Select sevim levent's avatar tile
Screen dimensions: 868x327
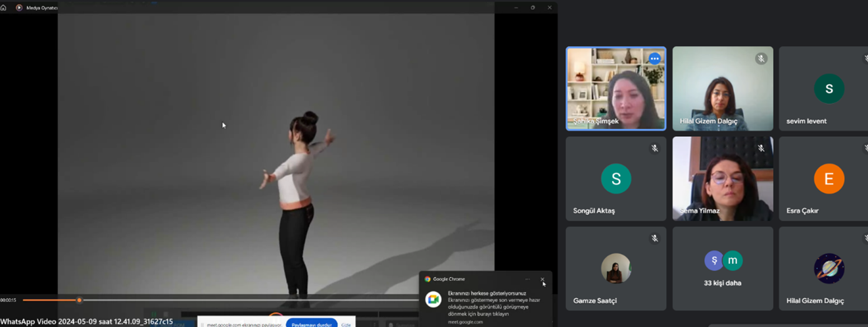click(829, 88)
